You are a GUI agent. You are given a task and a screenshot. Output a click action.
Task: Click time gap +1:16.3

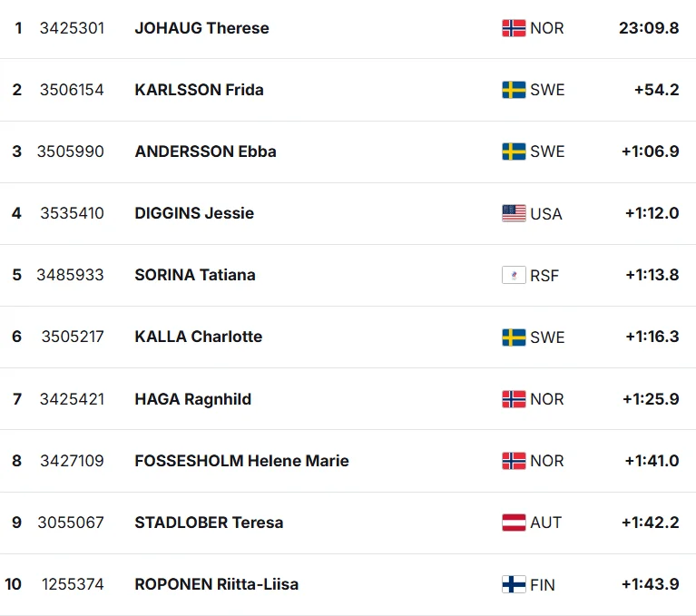click(x=652, y=337)
